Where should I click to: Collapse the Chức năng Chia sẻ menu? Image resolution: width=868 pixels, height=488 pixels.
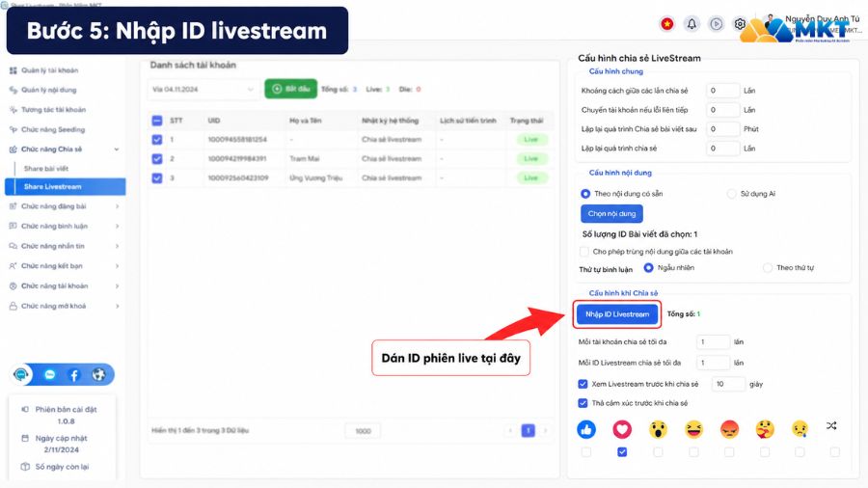point(117,149)
